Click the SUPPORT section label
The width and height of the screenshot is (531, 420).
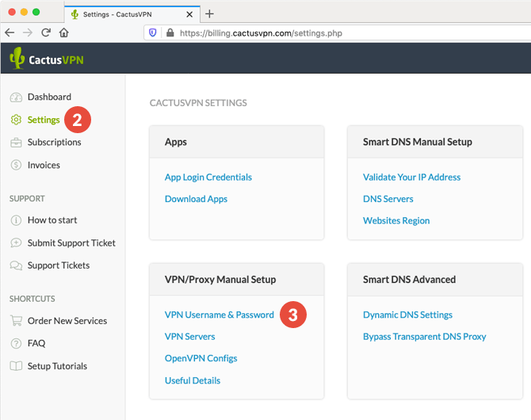(27, 198)
